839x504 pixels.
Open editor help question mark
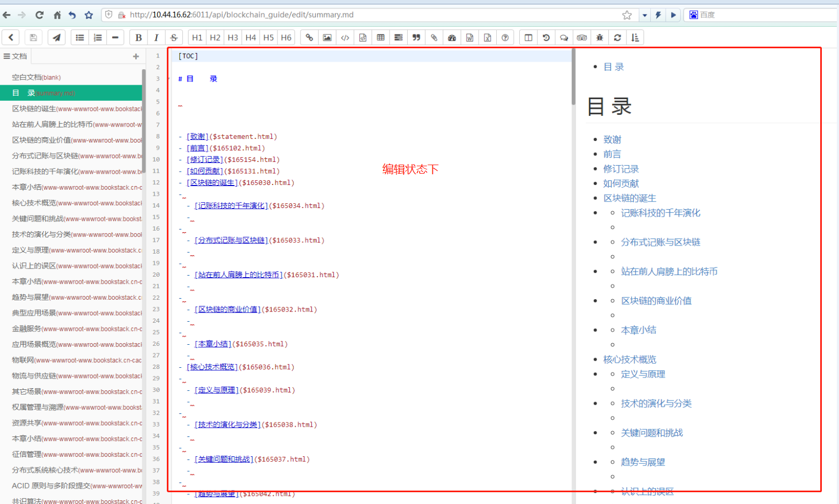click(x=505, y=38)
